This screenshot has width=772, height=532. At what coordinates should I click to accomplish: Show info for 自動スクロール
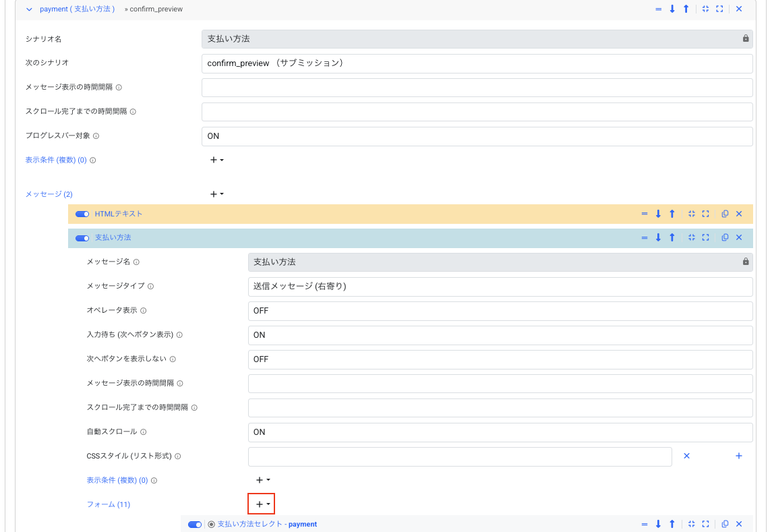click(143, 432)
